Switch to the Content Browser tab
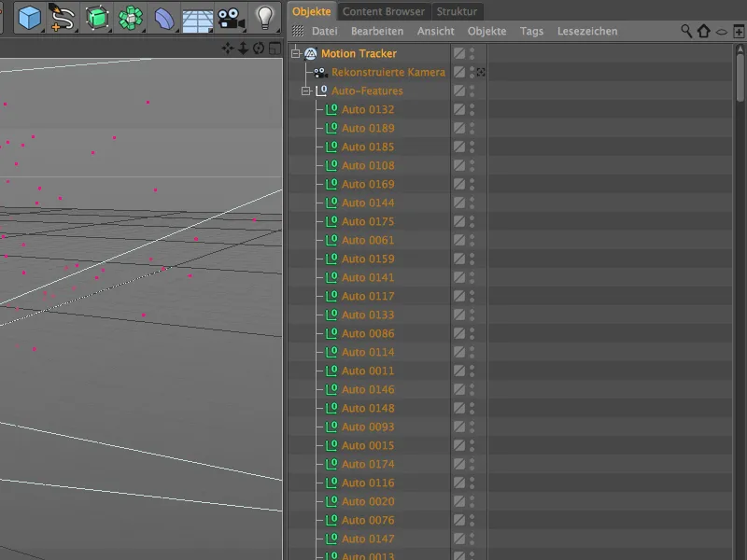Screen dimensions: 747x560 (x=383, y=11)
